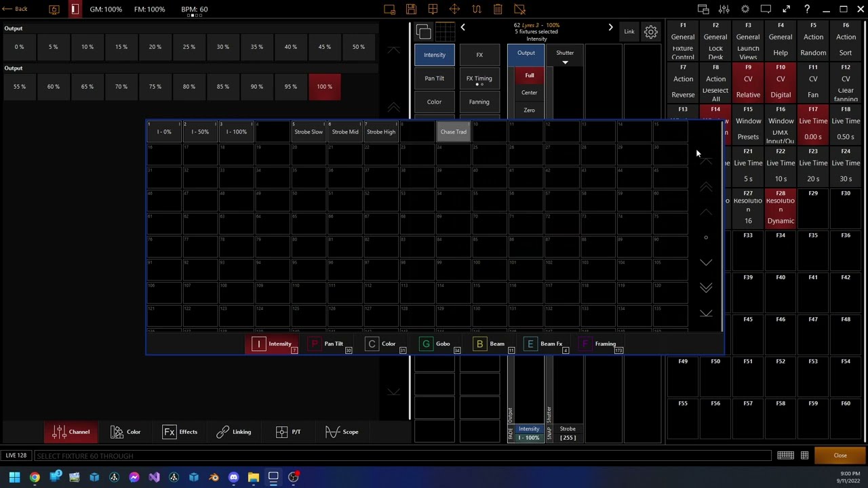Viewport: 868px width, 488px height.
Task: Select Chase Trad preset
Action: [453, 132]
